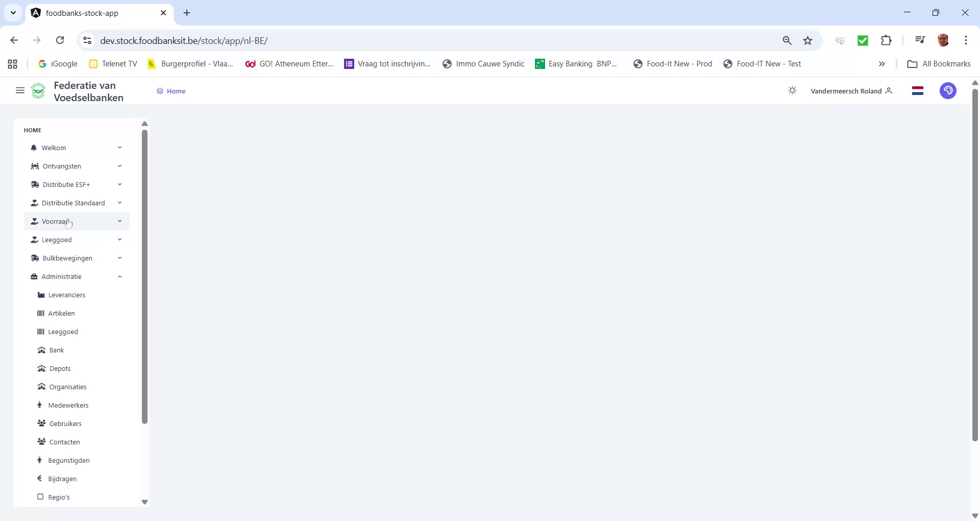980x521 pixels.
Task: Open the Depots section
Action: (60, 368)
